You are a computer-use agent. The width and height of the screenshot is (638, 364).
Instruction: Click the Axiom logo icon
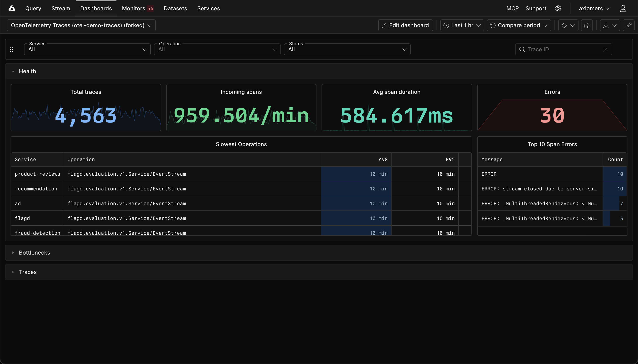12,8
